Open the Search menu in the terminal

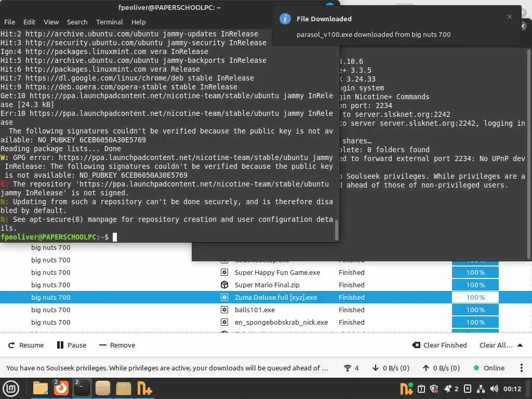77,22
